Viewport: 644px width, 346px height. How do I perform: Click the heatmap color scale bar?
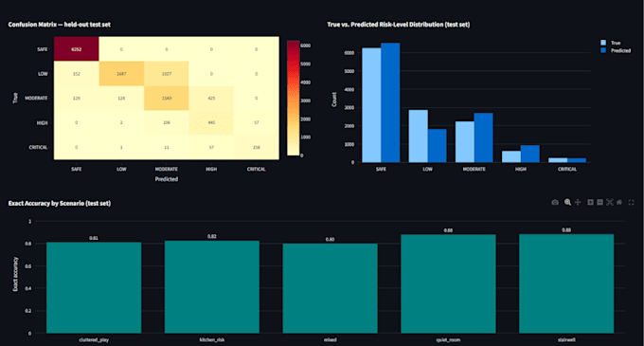point(293,98)
